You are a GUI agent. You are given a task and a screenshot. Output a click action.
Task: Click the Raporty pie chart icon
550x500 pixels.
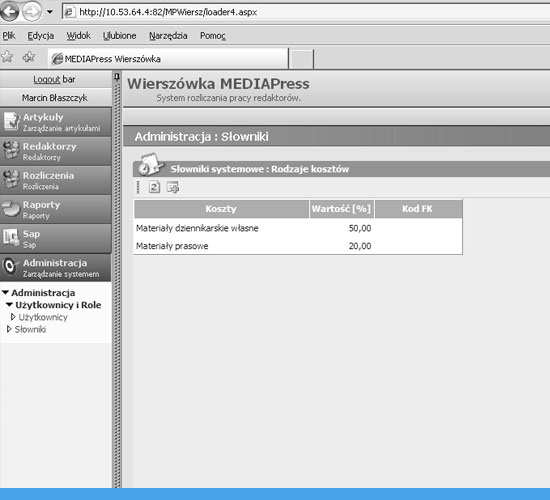click(11, 208)
